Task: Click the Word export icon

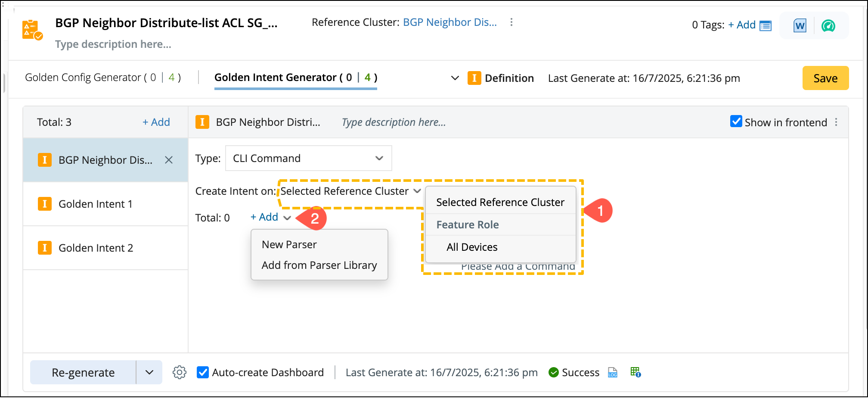Action: pos(800,26)
